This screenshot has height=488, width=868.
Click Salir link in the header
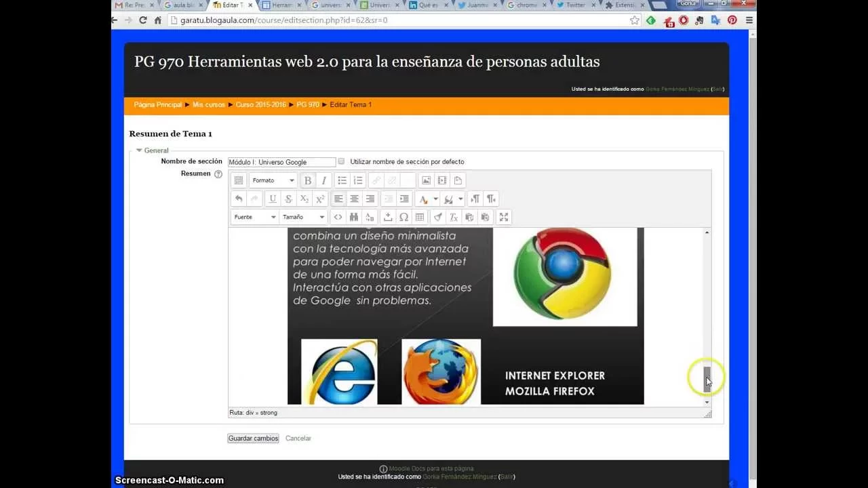pyautogui.click(x=717, y=89)
